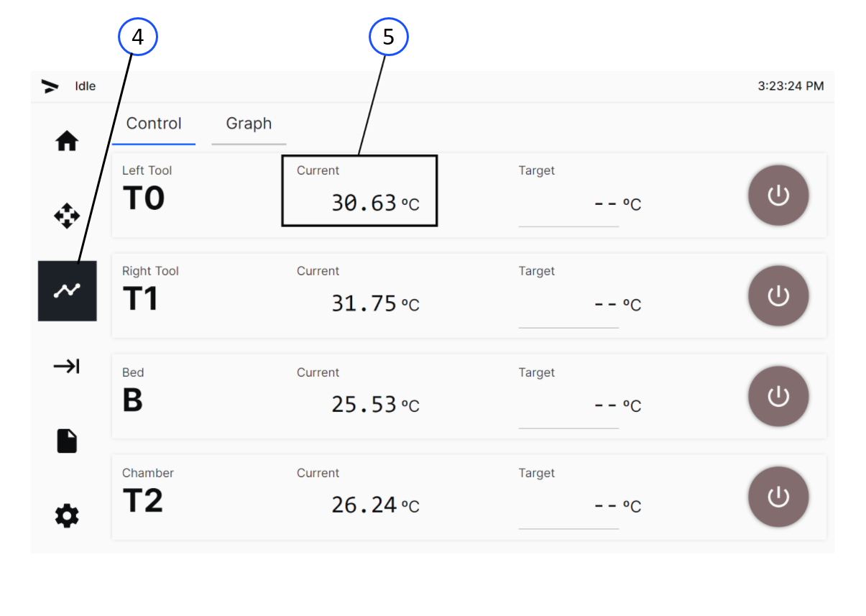
Task: Open the Home screen icon
Action: [x=67, y=142]
